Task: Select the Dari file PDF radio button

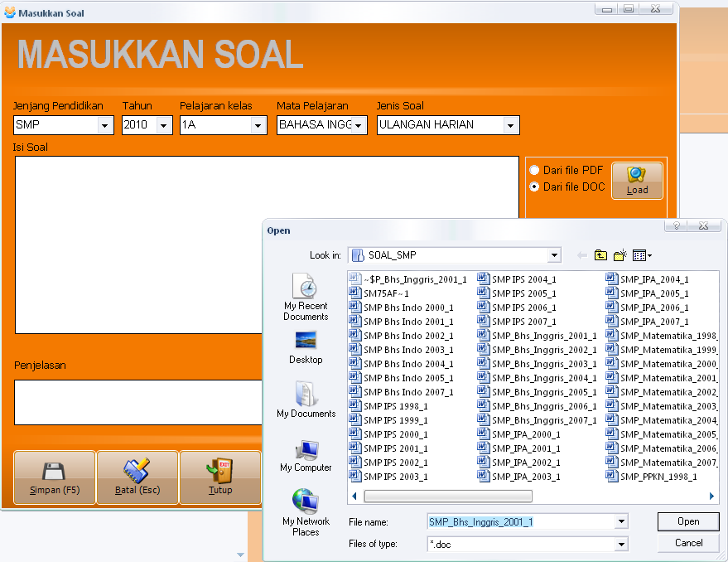Action: pyautogui.click(x=534, y=170)
